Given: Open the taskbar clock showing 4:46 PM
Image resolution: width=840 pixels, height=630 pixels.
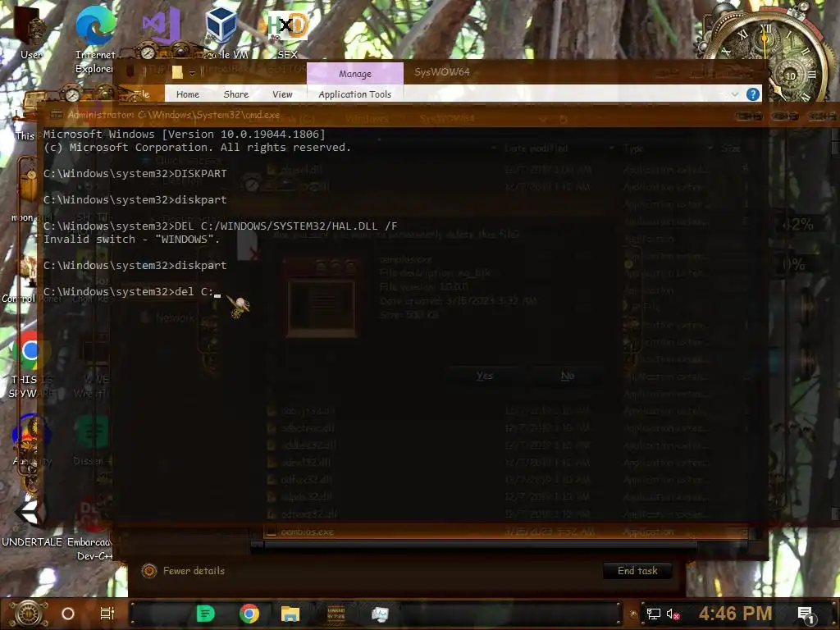Looking at the screenshot, I should click(735, 614).
